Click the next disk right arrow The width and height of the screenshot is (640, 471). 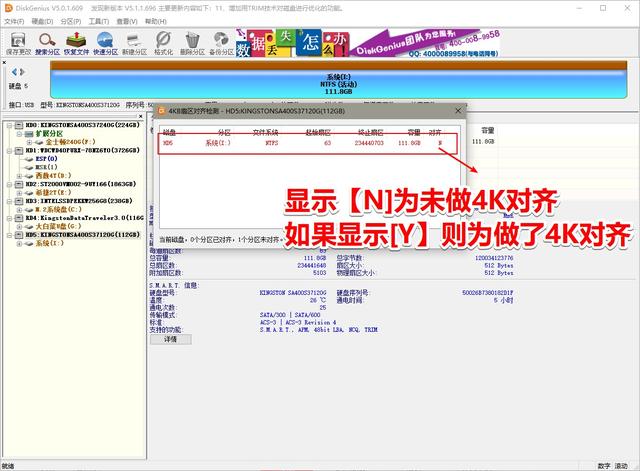click(x=22, y=72)
